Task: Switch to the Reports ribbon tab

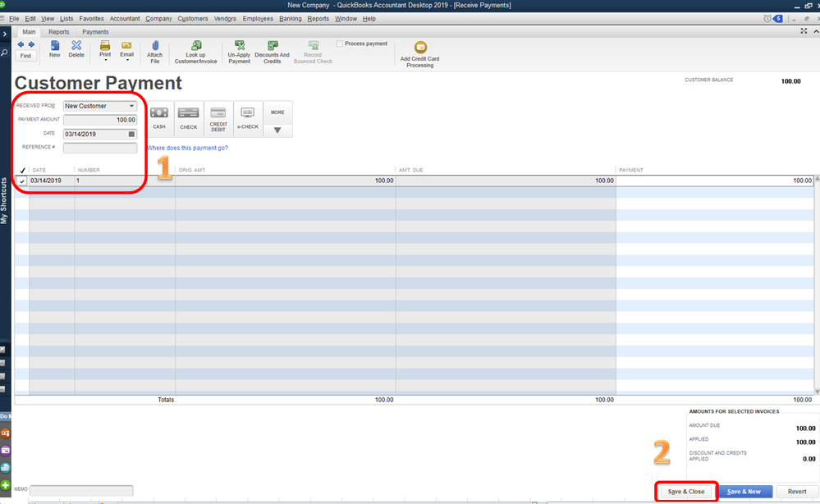Action: coord(58,32)
